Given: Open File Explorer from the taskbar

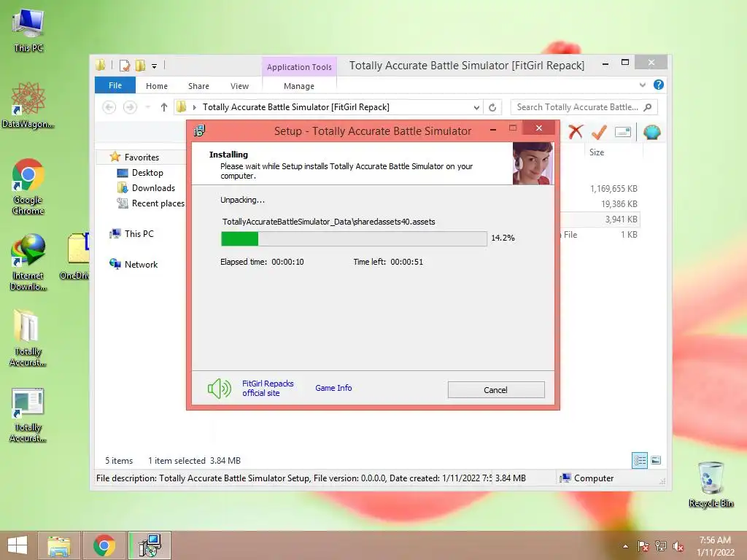Looking at the screenshot, I should [x=58, y=545].
